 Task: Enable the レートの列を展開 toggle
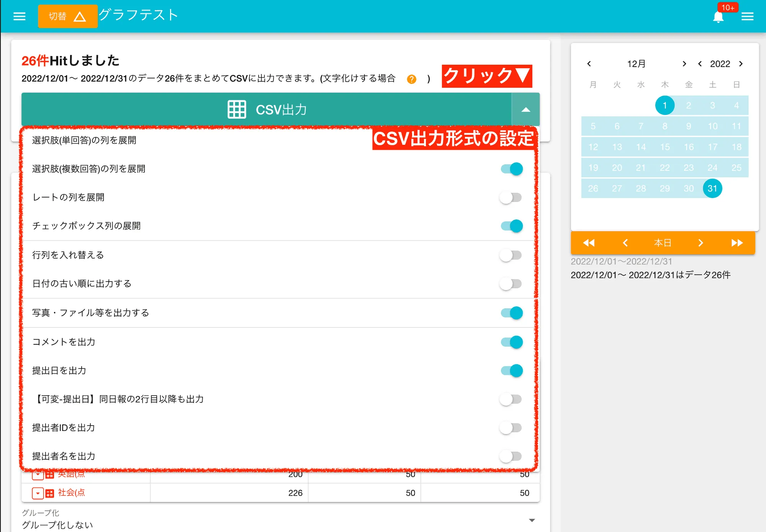pyautogui.click(x=511, y=197)
